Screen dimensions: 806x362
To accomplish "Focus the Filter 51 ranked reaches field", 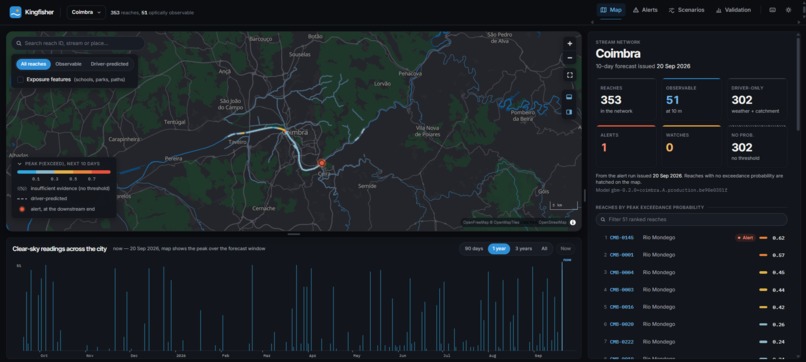I will pos(691,220).
